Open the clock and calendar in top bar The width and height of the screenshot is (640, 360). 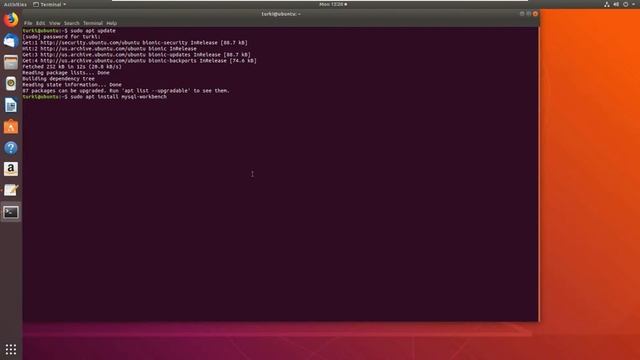[x=333, y=4]
